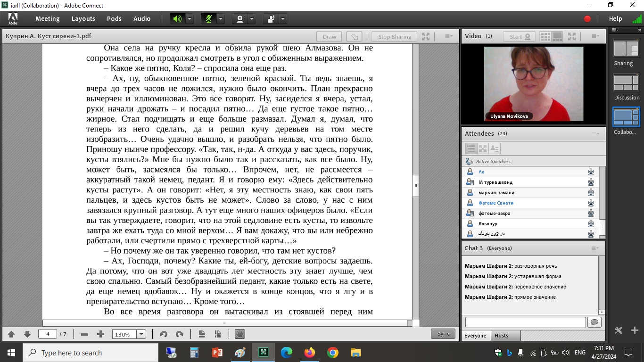
Task: Click the pointer tool icon in Share pod
Action: 354,36
